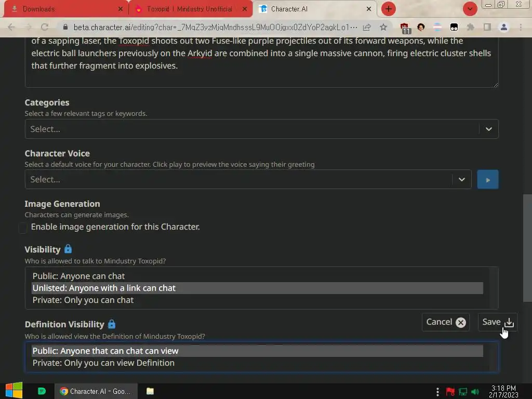Image resolution: width=532 pixels, height=399 pixels.
Task: Bookmark this page with the star icon
Action: (x=383, y=27)
